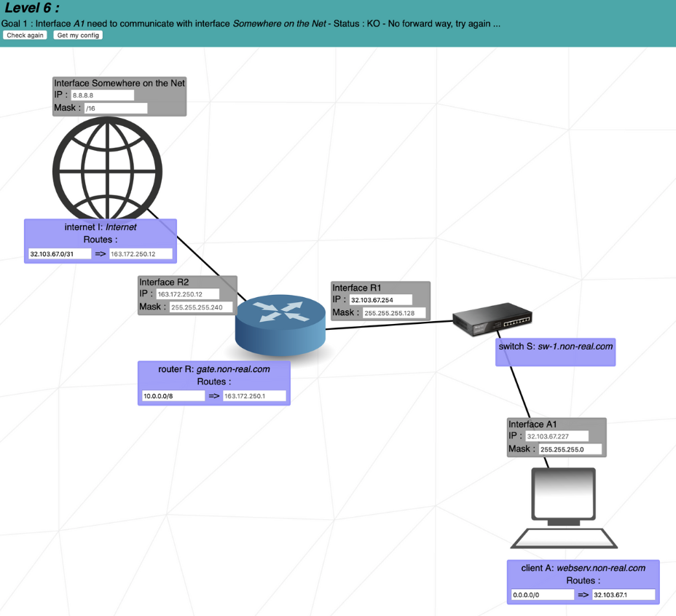The height and width of the screenshot is (616, 676).
Task: Click the 'internet I: Internet' label
Action: point(101,227)
